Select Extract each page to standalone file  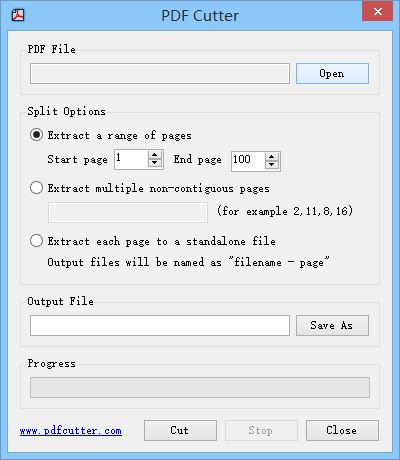(x=36, y=241)
